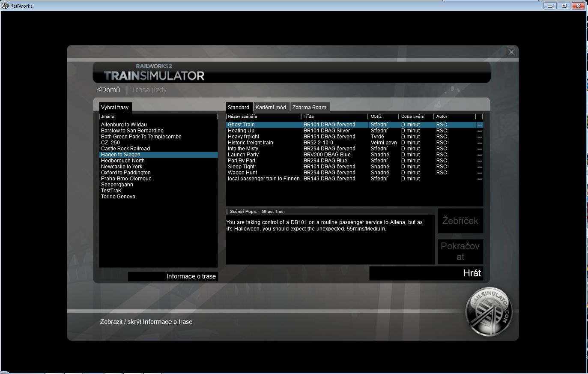The width and height of the screenshot is (588, 374).
Task: Select the Castle Rock Railroad route
Action: pos(158,149)
